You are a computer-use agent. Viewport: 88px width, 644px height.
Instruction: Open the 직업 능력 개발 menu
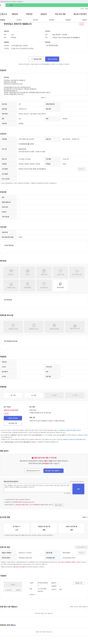(x=60, y=14)
